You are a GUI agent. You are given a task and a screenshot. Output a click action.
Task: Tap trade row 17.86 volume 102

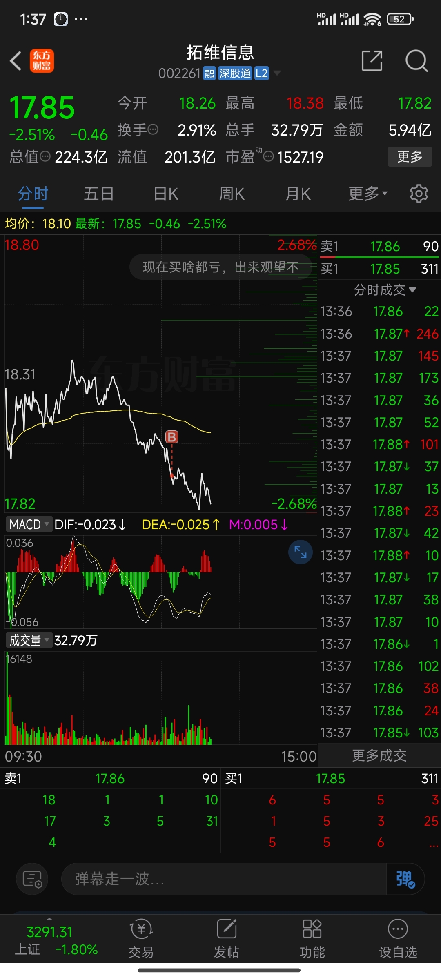click(x=379, y=666)
